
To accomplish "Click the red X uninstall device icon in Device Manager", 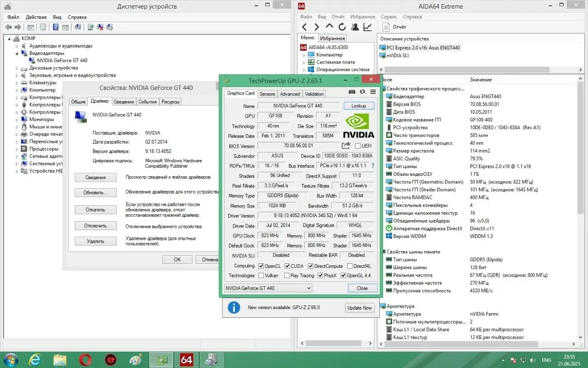I will [x=100, y=27].
